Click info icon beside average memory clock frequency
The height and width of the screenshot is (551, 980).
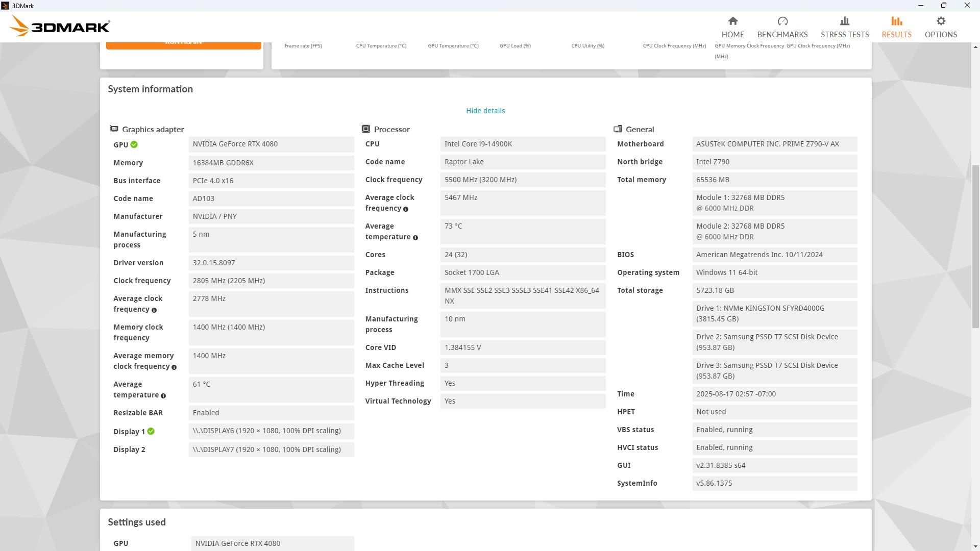pos(174,367)
